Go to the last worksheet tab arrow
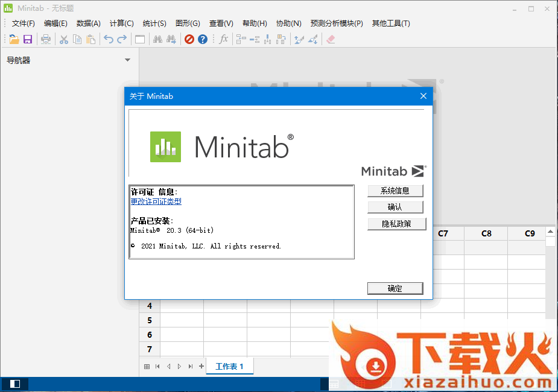The height and width of the screenshot is (392, 558). coord(191,367)
